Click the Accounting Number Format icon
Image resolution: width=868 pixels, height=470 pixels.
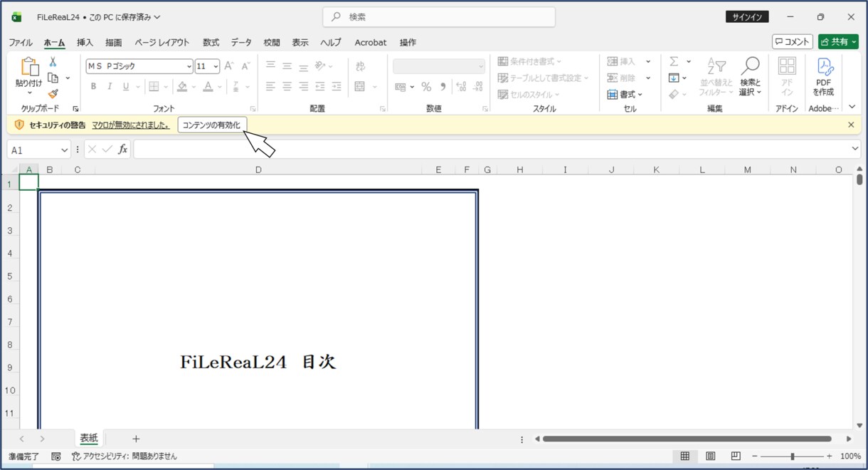(x=401, y=87)
